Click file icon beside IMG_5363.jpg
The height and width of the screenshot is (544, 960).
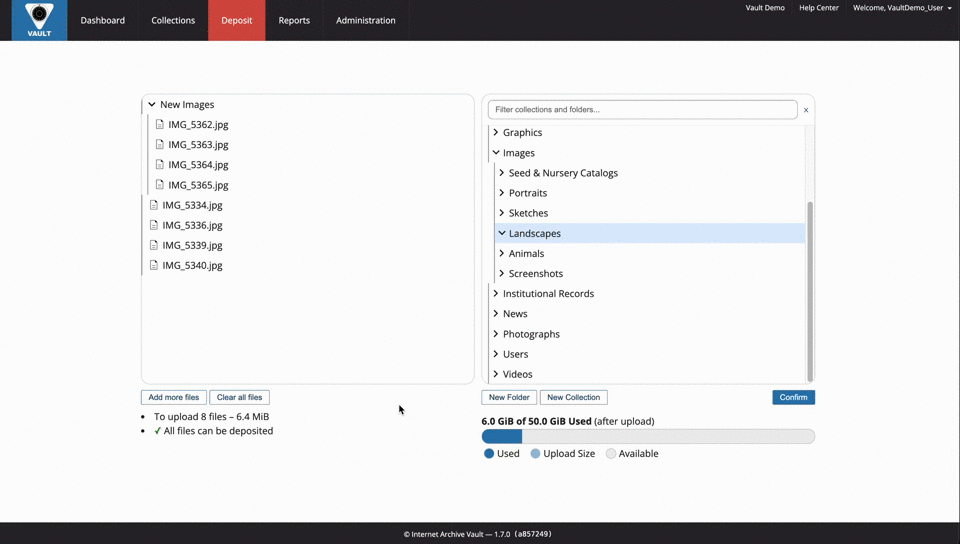(160, 144)
